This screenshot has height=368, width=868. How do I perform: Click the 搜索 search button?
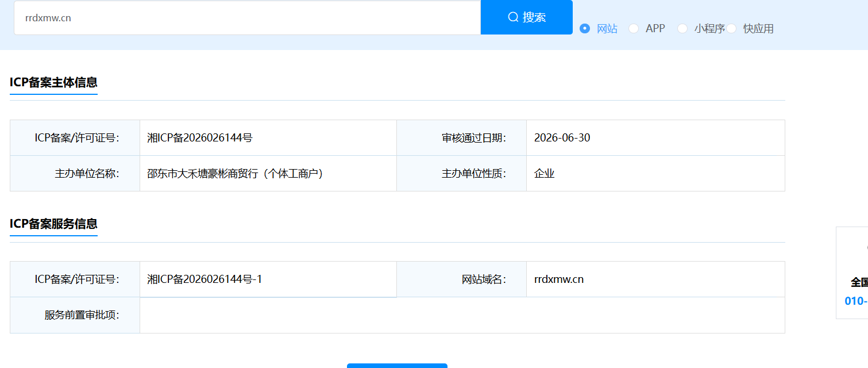click(x=526, y=17)
